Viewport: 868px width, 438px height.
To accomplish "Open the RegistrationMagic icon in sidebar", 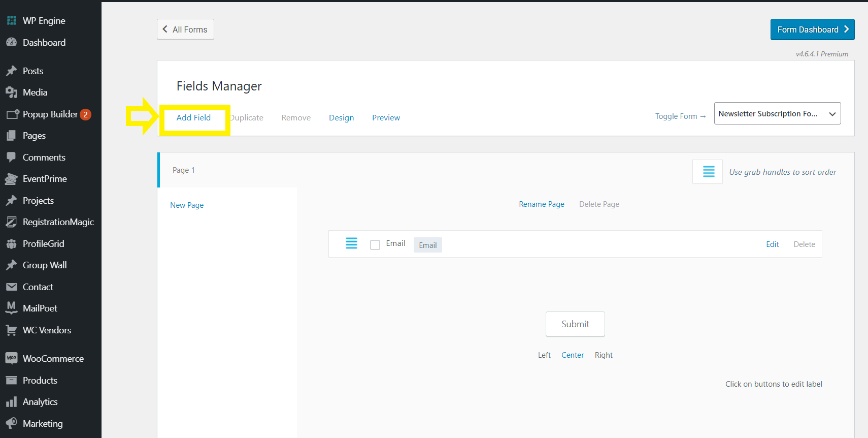I will point(11,222).
